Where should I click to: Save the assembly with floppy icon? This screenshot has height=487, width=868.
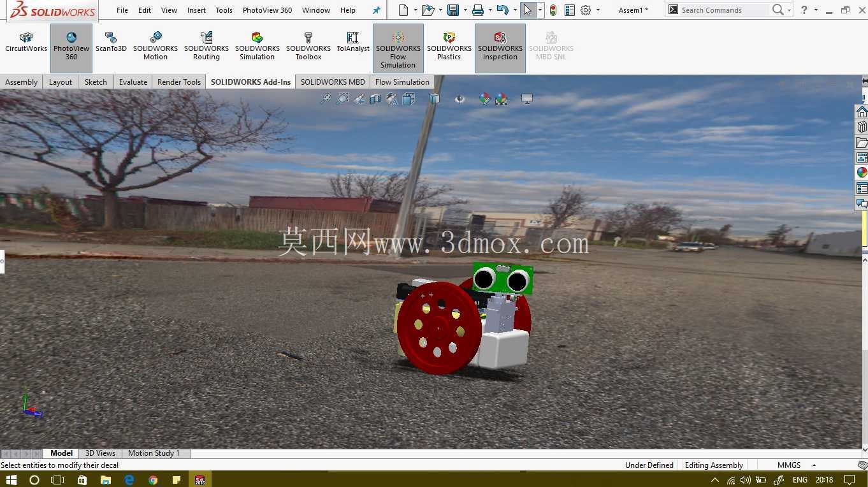tap(453, 10)
